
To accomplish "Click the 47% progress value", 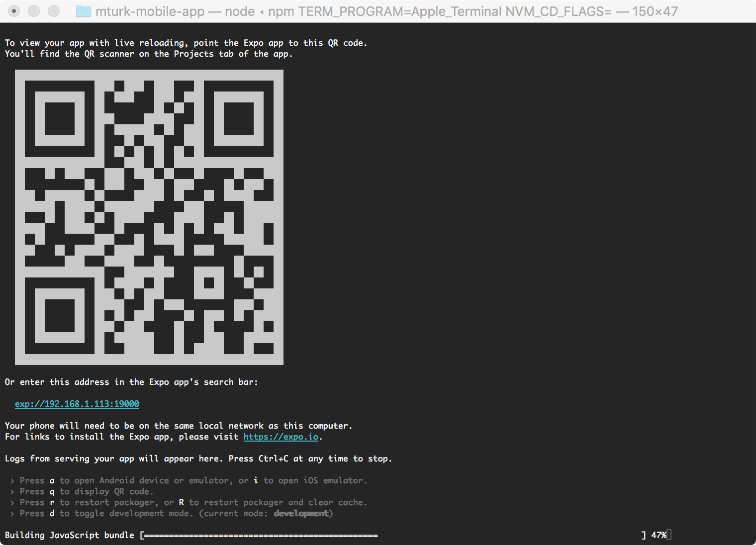I will [x=659, y=535].
